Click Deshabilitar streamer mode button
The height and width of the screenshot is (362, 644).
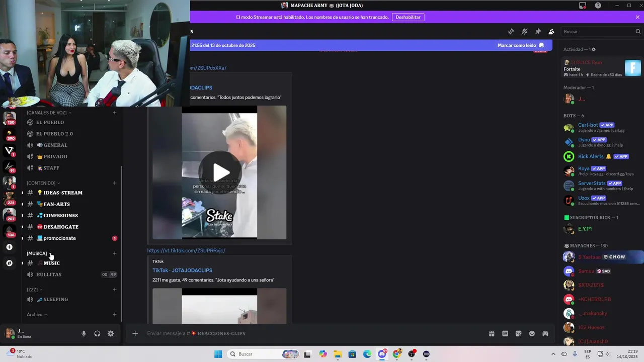pos(408,17)
